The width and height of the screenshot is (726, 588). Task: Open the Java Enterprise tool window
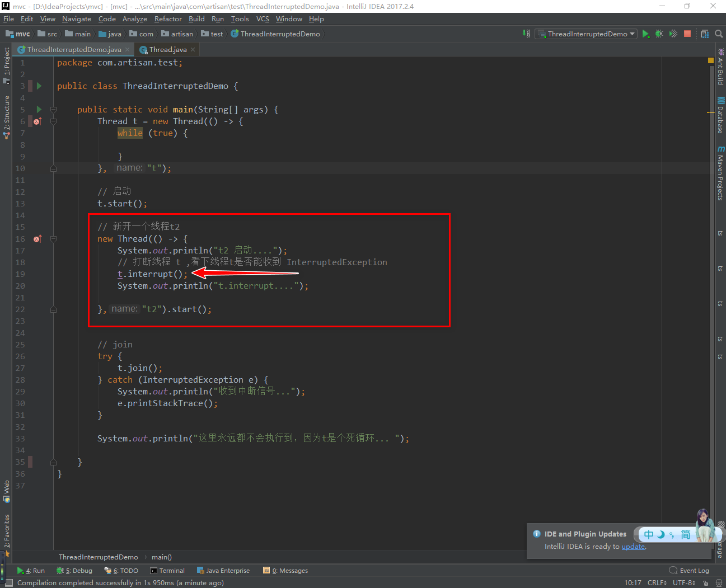pos(223,571)
